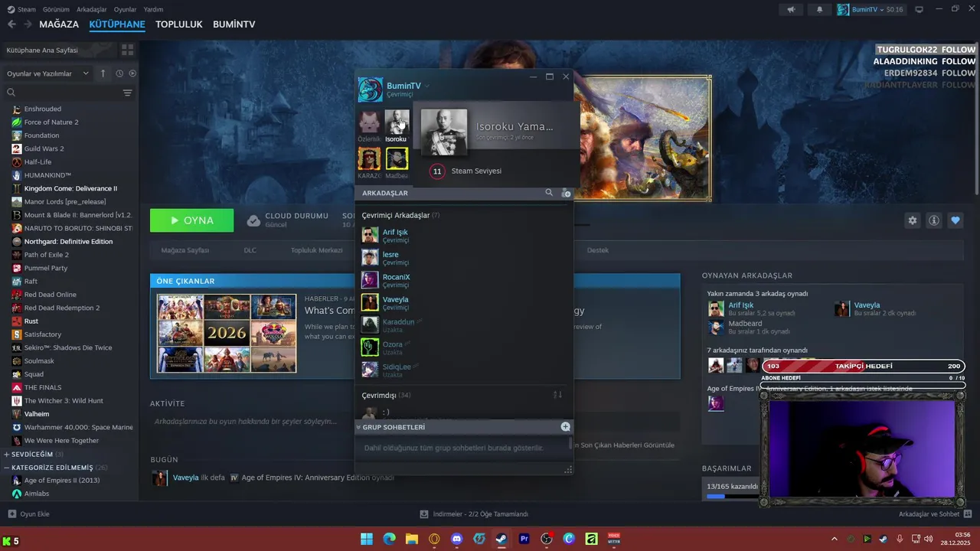Open chat with RocaniX
Viewport: 980px width, 551px height.
(x=463, y=280)
